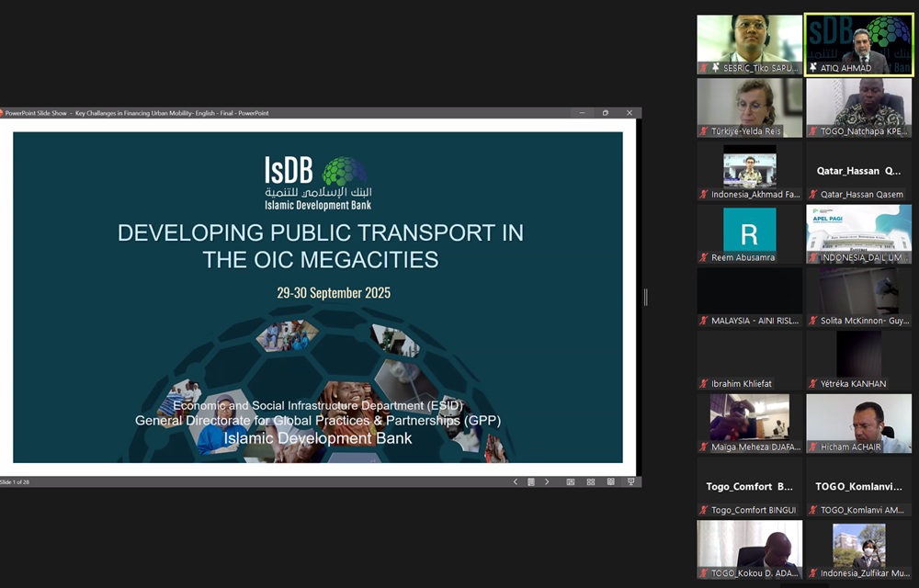Click muted mic icon on Reem Abusamra
919x588 pixels.
[x=704, y=258]
